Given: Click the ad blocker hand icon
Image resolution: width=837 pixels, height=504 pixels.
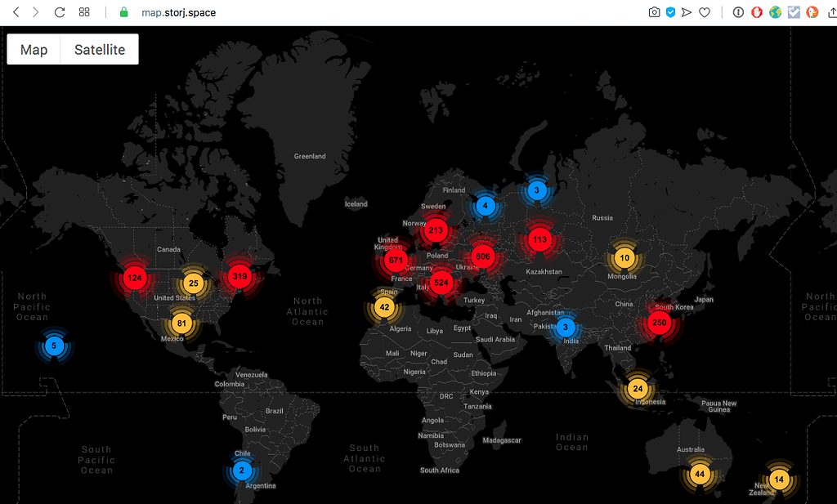Looking at the screenshot, I should coord(756,11).
